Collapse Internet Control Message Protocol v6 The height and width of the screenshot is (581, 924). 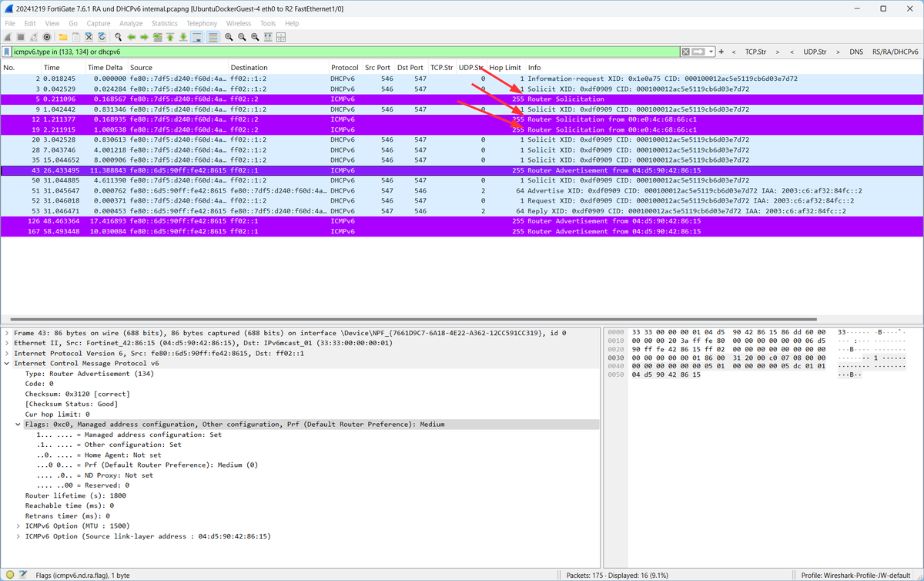pos(8,363)
